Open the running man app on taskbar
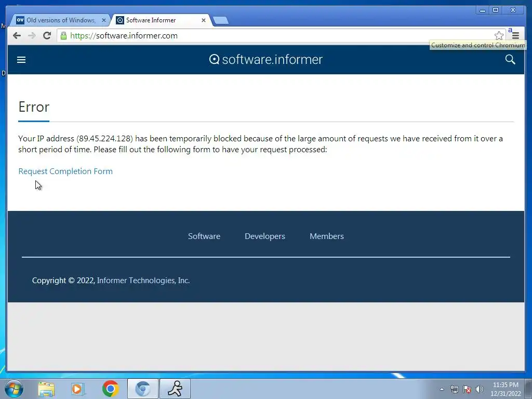This screenshot has width=532, height=399. [x=175, y=389]
